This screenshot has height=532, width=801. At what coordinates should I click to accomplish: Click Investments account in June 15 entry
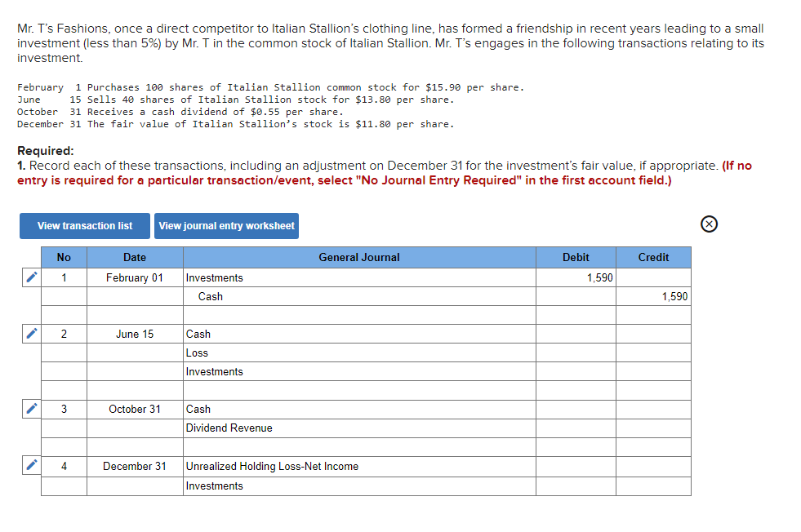359,372
